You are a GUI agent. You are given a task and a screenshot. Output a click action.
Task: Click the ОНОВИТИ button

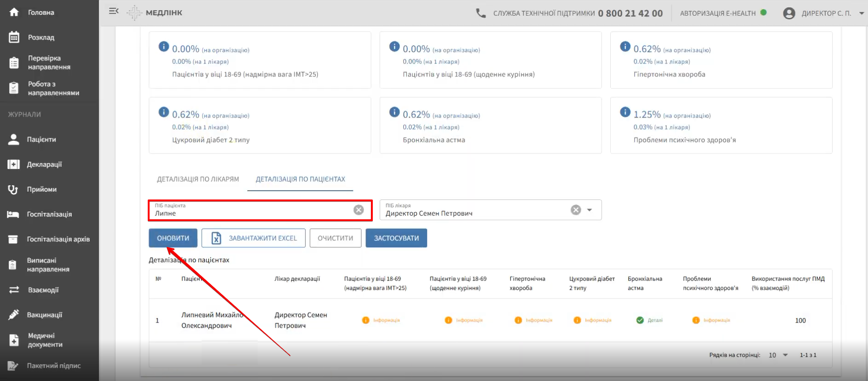pyautogui.click(x=173, y=238)
